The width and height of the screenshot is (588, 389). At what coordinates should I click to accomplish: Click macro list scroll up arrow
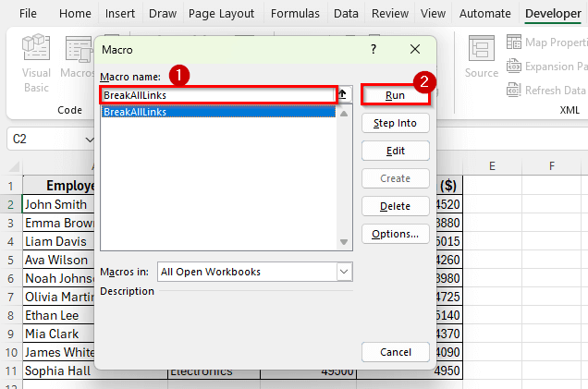[x=344, y=113]
